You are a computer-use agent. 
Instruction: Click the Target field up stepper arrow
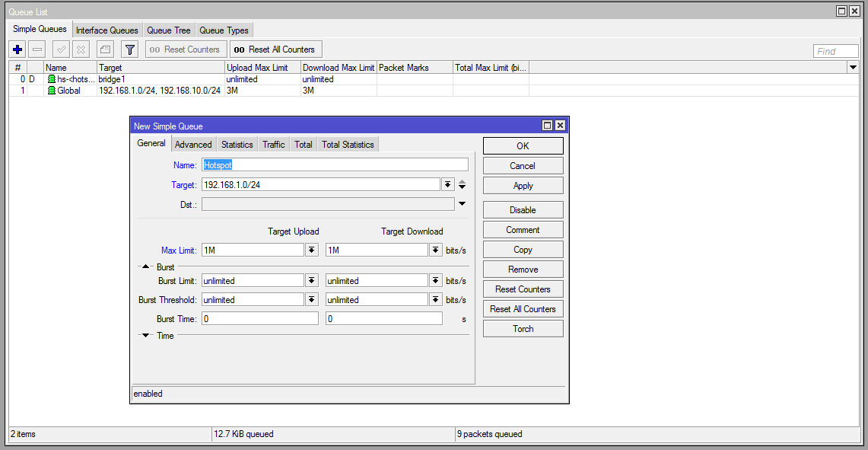coord(462,180)
